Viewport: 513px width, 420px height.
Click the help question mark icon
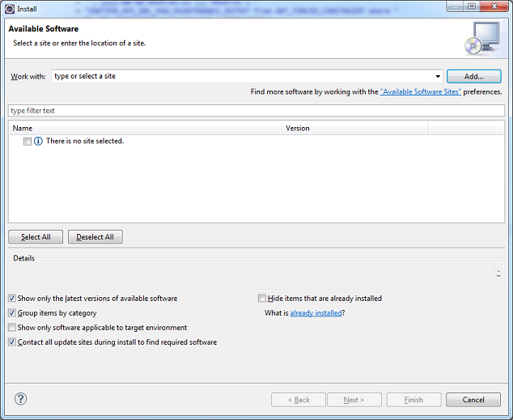point(20,399)
